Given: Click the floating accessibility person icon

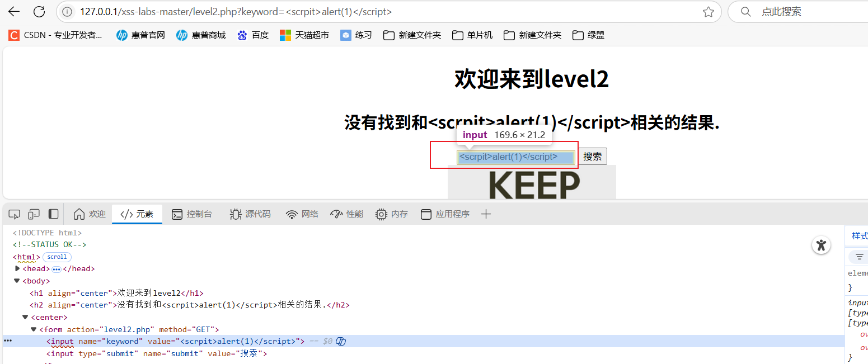Looking at the screenshot, I should [x=821, y=245].
